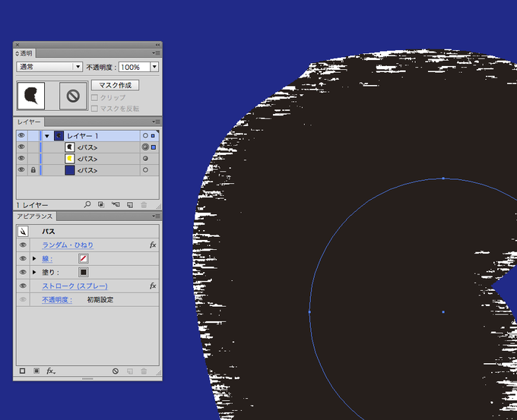The height and width of the screenshot is (420, 517).
Task: Expand the 塗り attribute triangle
Action: pyautogui.click(x=34, y=272)
